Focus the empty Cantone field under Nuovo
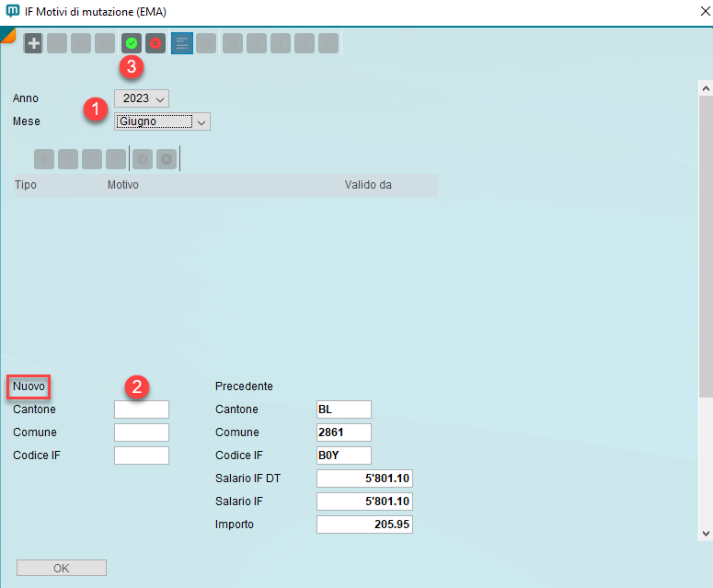This screenshot has width=713, height=588. (142, 409)
